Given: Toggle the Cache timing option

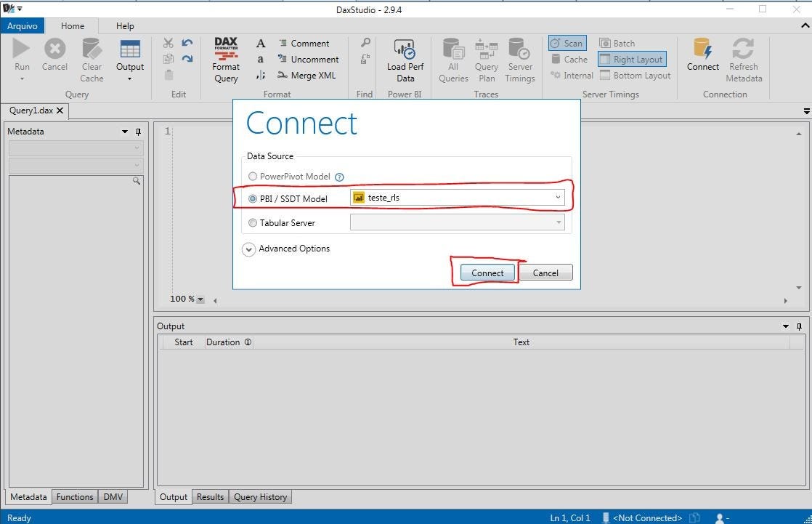Looking at the screenshot, I should (x=569, y=59).
